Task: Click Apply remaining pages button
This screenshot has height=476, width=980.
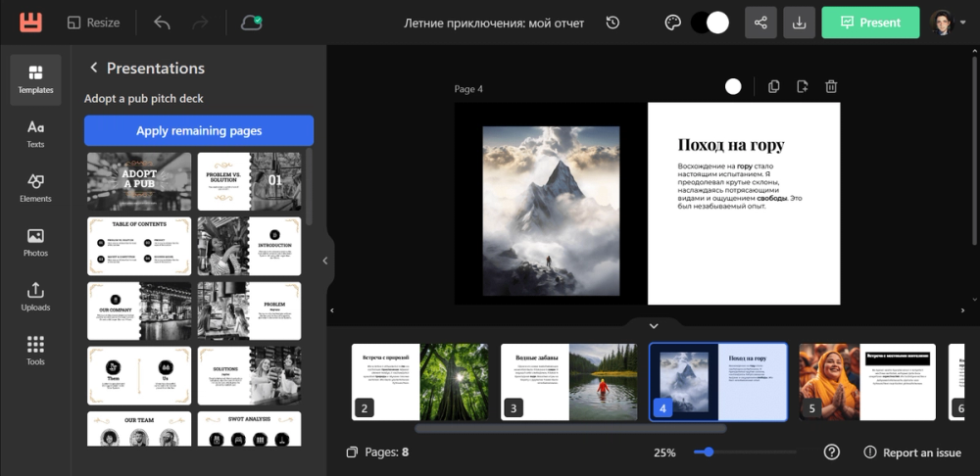Action: pos(199,130)
